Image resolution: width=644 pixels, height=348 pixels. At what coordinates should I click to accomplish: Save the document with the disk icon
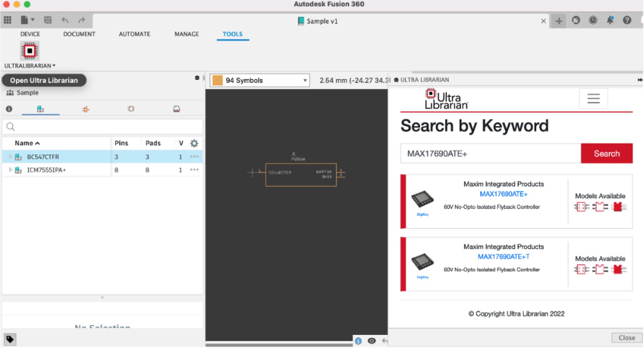(x=48, y=20)
